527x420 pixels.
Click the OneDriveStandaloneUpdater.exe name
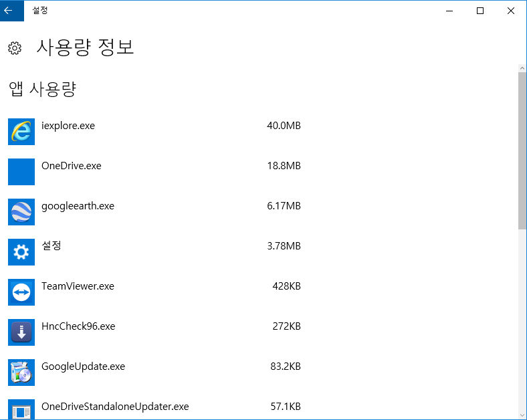point(115,407)
